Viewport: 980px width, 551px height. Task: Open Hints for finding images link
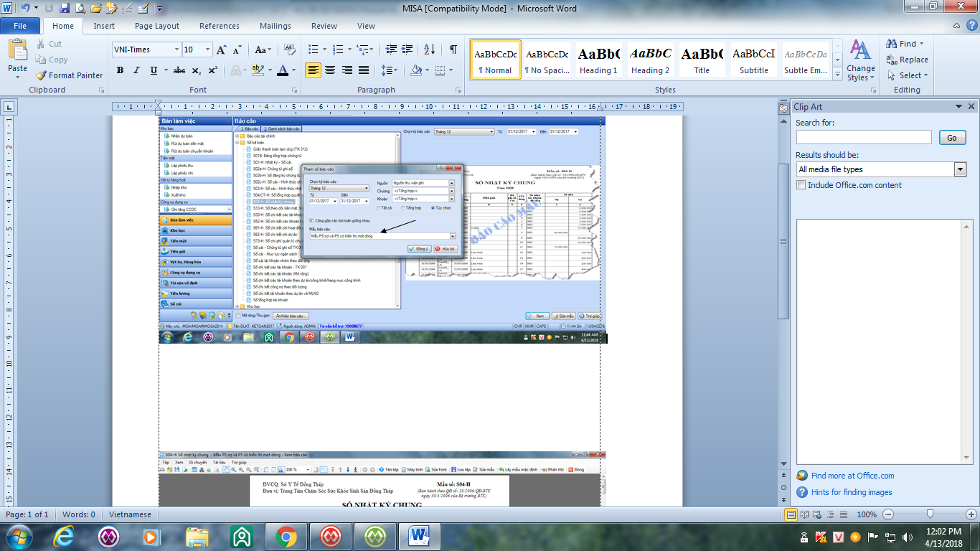click(x=852, y=492)
